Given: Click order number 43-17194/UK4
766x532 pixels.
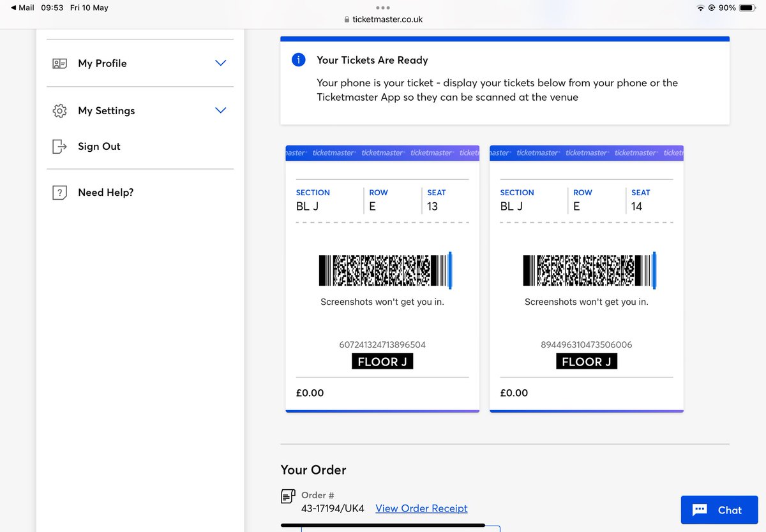Looking at the screenshot, I should click(x=333, y=508).
